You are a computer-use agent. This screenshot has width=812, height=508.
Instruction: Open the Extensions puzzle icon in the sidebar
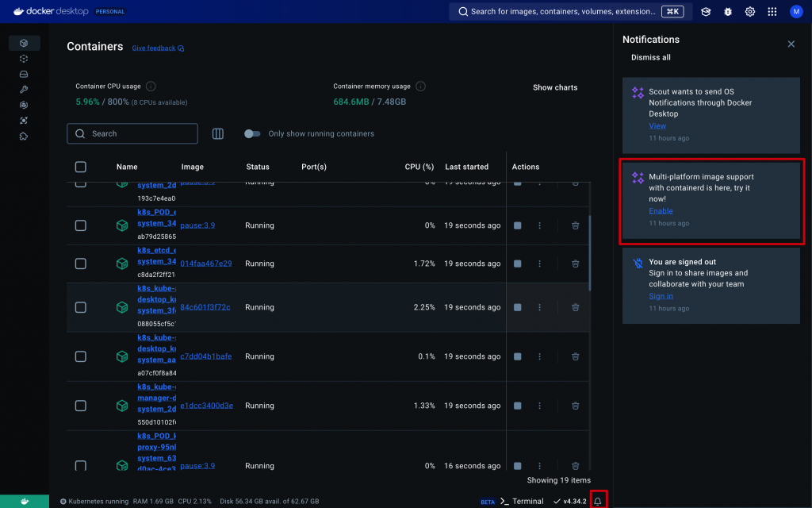[24, 137]
